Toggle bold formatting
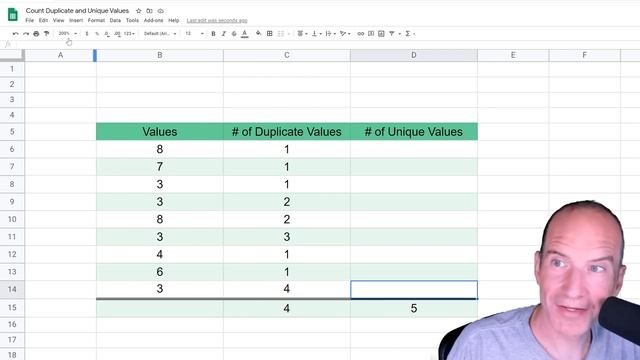 click(x=213, y=33)
